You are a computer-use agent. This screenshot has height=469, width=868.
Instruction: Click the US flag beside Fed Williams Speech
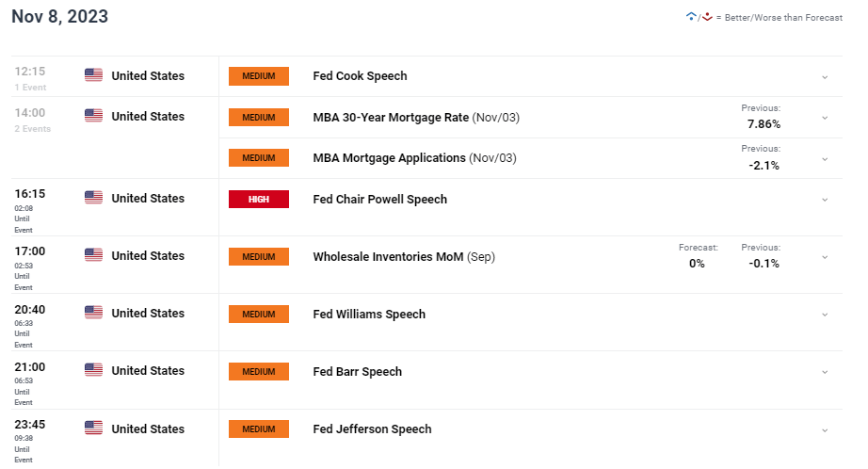pyautogui.click(x=93, y=313)
